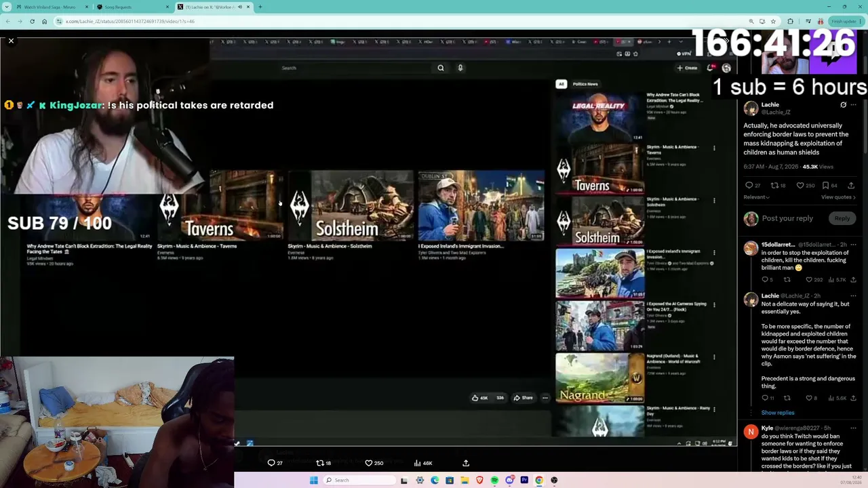Open Premiere Pro from taskbar
The image size is (868, 488).
point(524,480)
